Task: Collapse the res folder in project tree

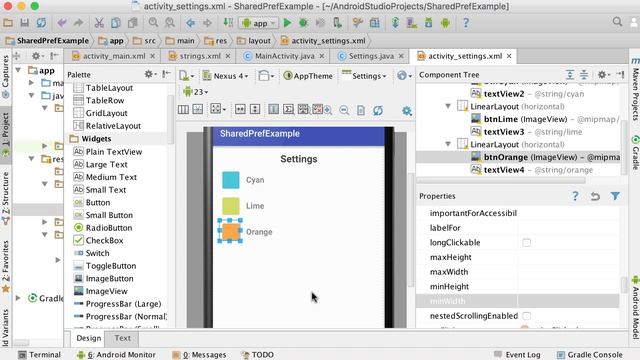Action: pos(31,159)
